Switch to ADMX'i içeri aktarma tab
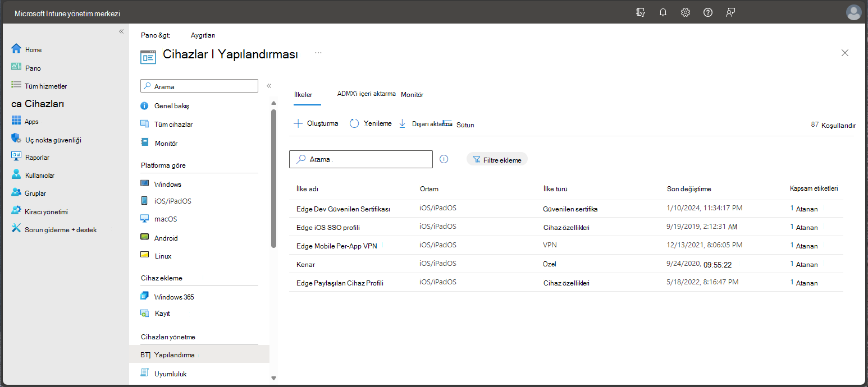868x387 pixels. 367,94
